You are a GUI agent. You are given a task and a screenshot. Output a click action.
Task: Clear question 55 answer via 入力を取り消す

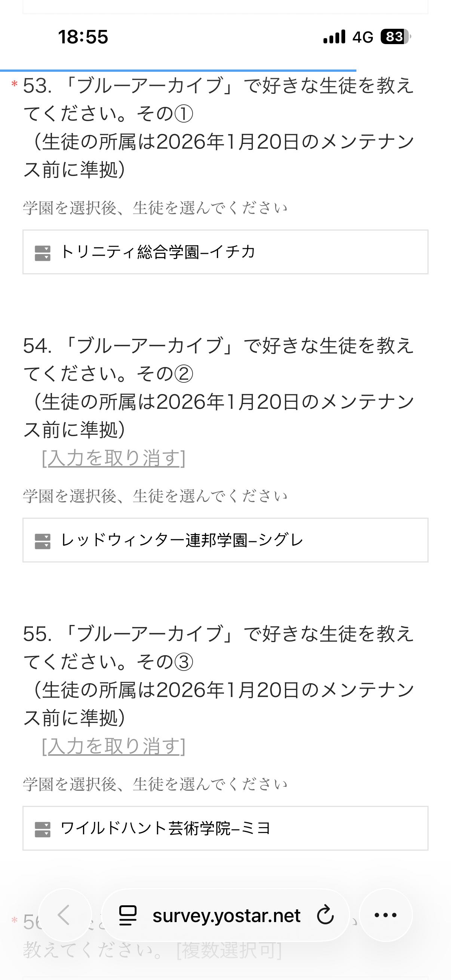click(x=113, y=746)
